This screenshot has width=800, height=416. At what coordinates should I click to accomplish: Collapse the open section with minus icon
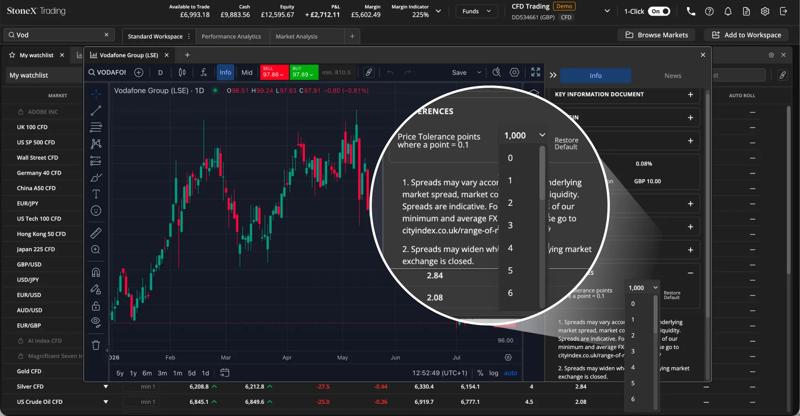point(690,273)
